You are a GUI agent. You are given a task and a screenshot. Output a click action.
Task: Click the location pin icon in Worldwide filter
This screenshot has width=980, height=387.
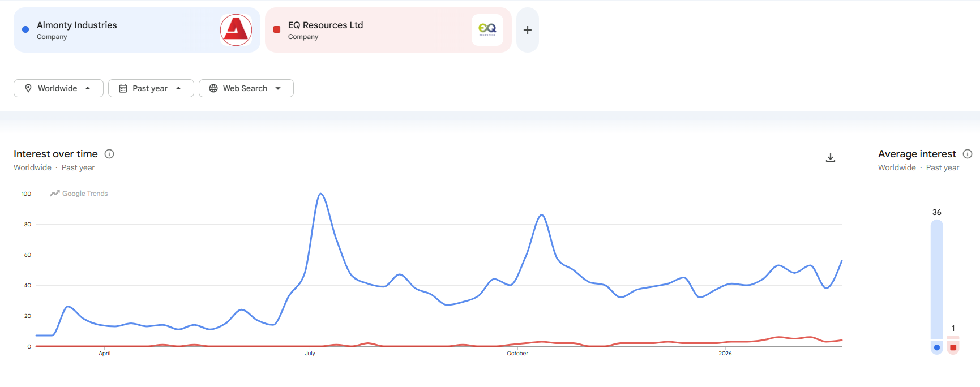28,88
